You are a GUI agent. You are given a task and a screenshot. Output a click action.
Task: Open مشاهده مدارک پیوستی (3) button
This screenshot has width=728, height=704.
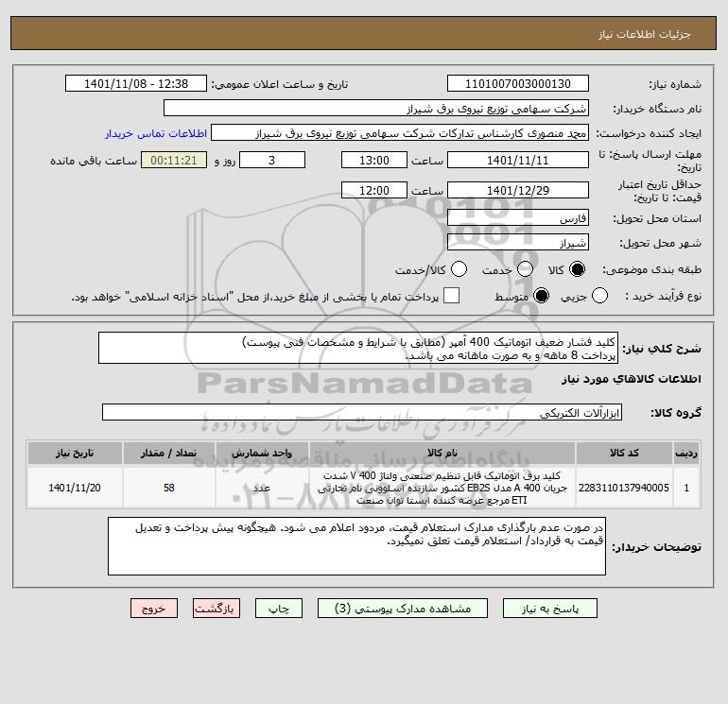[x=403, y=609]
